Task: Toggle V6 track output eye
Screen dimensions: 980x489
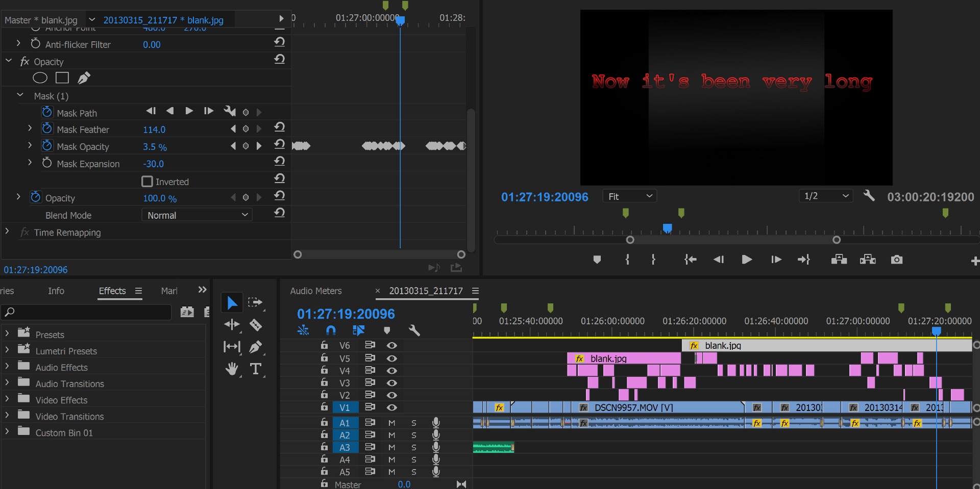Action: (392, 346)
